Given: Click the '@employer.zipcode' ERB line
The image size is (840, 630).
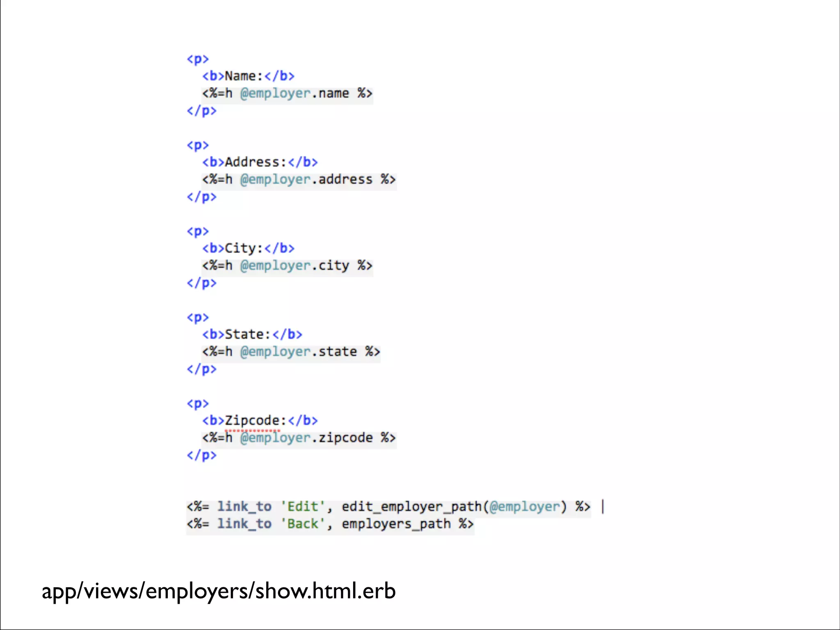Looking at the screenshot, I should [x=299, y=438].
